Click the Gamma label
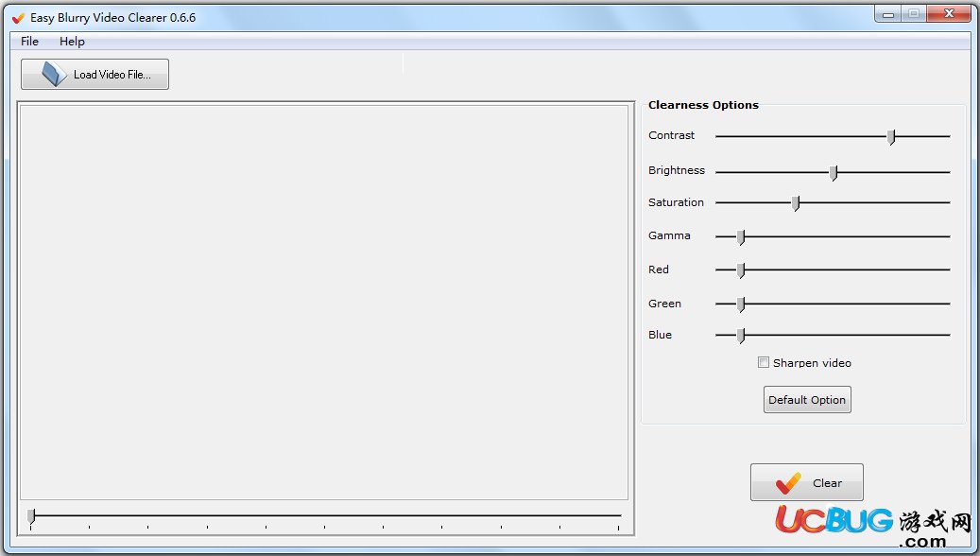 click(669, 235)
